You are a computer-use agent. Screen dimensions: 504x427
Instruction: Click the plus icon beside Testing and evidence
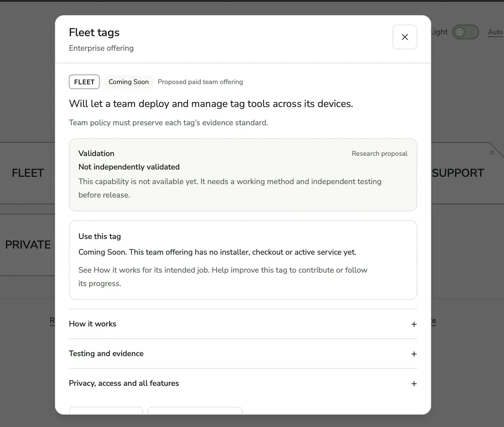point(414,354)
